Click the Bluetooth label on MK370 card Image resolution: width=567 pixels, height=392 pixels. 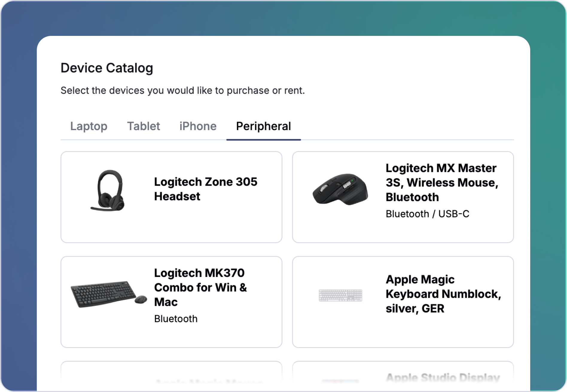176,319
